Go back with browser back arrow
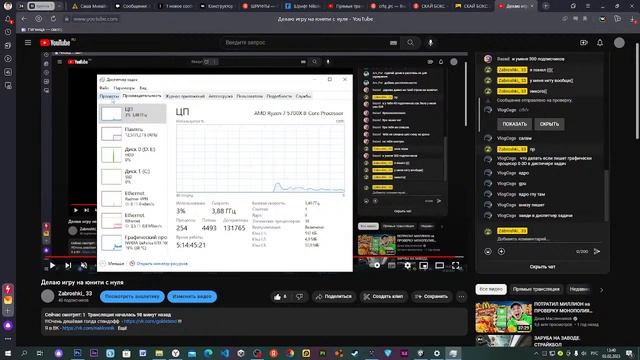Viewport: 640px width, 360px height. click(24, 19)
